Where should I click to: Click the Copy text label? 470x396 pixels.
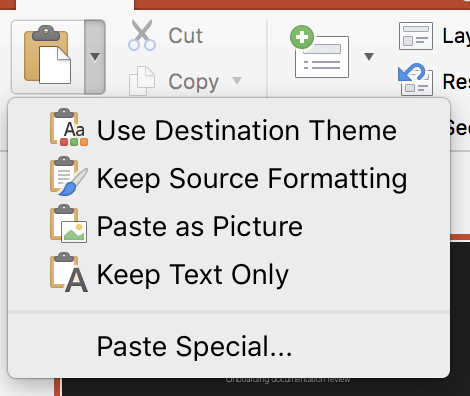click(x=194, y=82)
